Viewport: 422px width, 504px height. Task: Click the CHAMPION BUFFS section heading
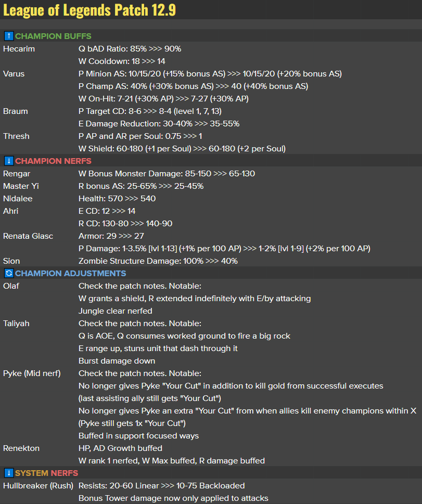pos(53,36)
